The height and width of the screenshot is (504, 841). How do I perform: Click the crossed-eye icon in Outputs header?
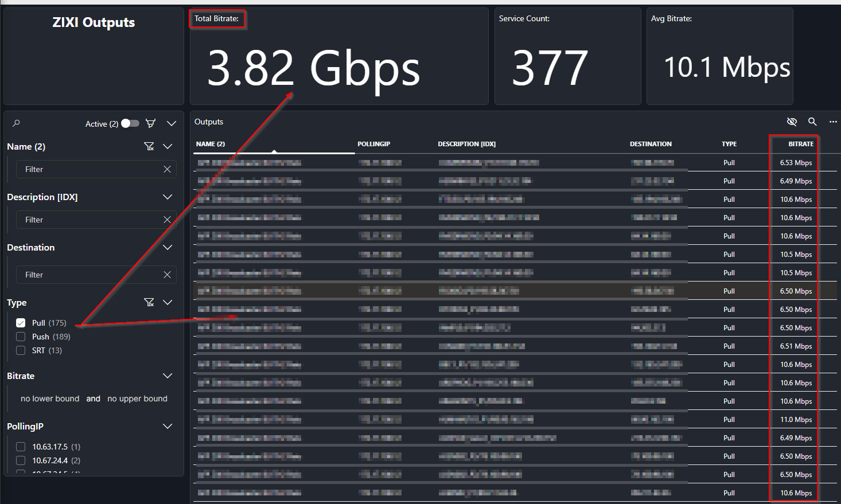(792, 122)
